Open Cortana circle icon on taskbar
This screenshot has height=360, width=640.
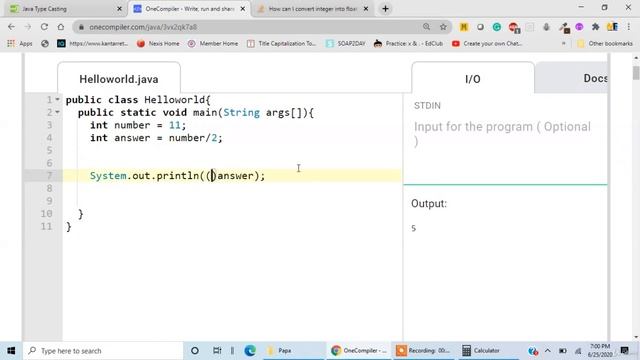195,351
